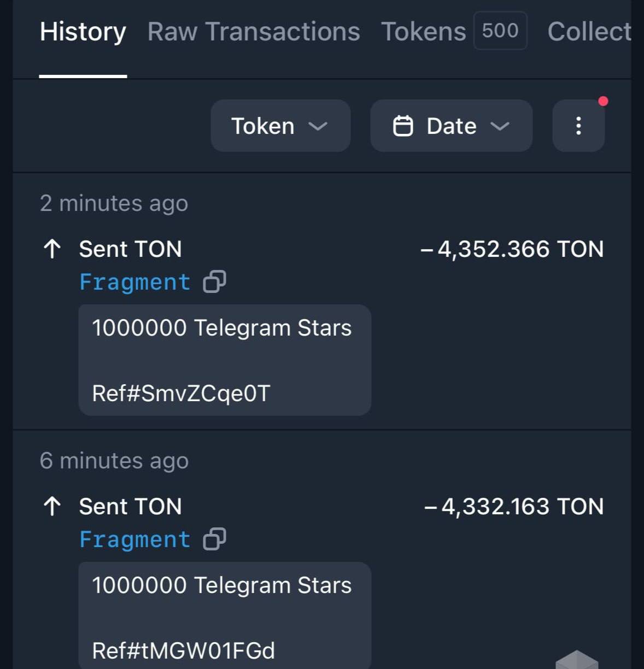
Task: Click sent arrow icon of 4,332.163 TON transaction
Action: [52, 507]
